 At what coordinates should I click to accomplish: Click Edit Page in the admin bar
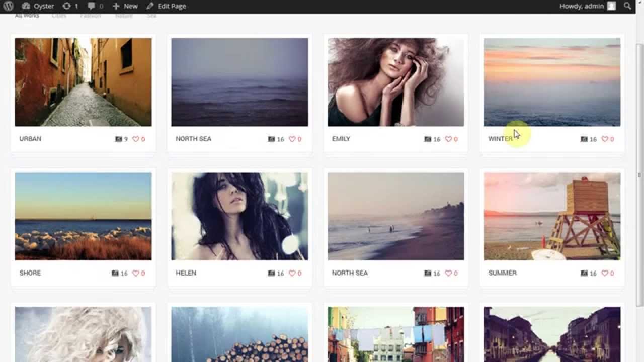pyautogui.click(x=166, y=6)
